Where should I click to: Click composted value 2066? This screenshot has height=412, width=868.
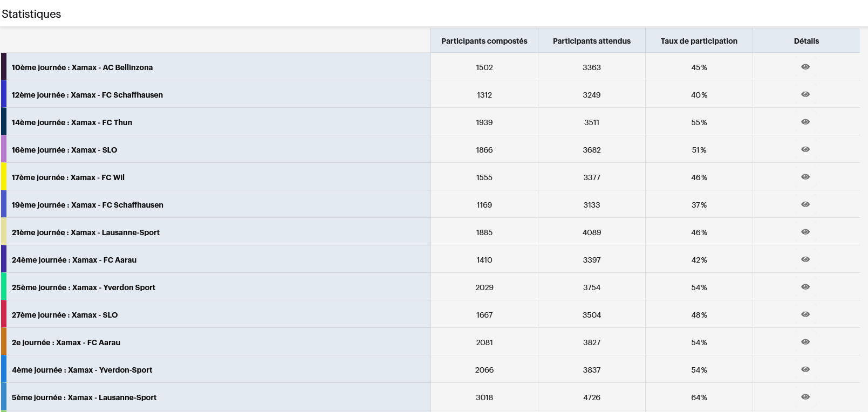[484, 370]
